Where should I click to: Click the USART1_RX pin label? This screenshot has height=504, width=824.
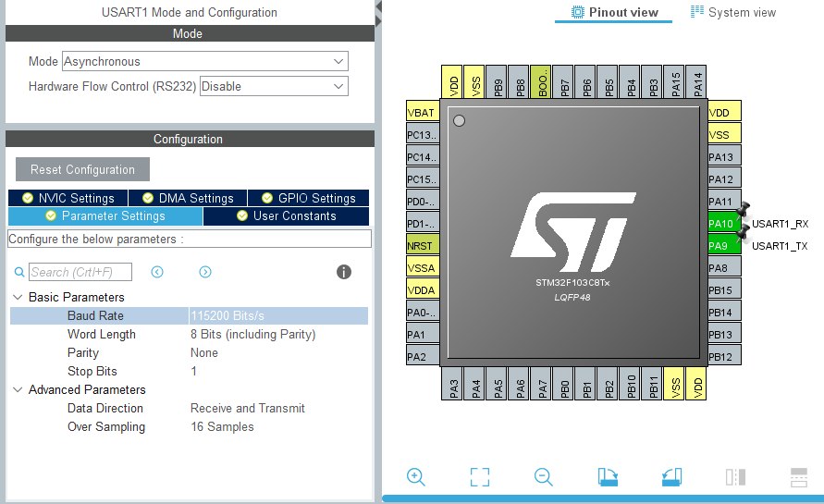tap(780, 224)
